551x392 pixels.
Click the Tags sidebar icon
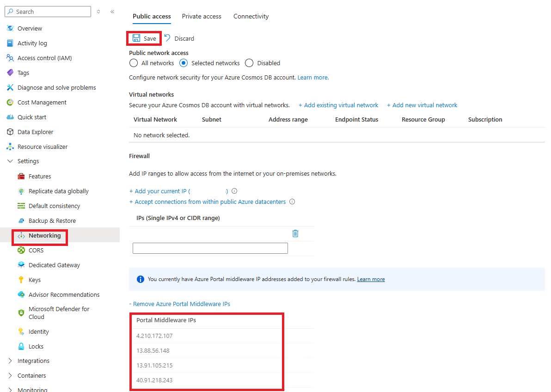pos(10,73)
